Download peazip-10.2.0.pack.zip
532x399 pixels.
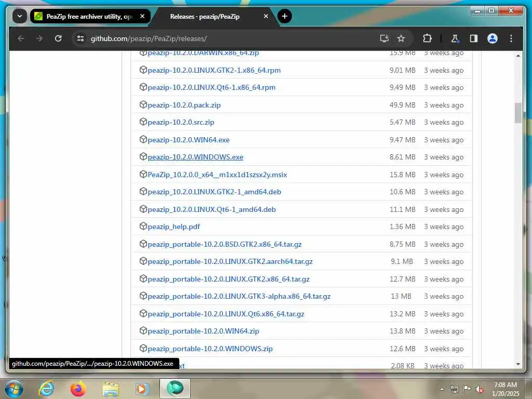[x=184, y=105]
